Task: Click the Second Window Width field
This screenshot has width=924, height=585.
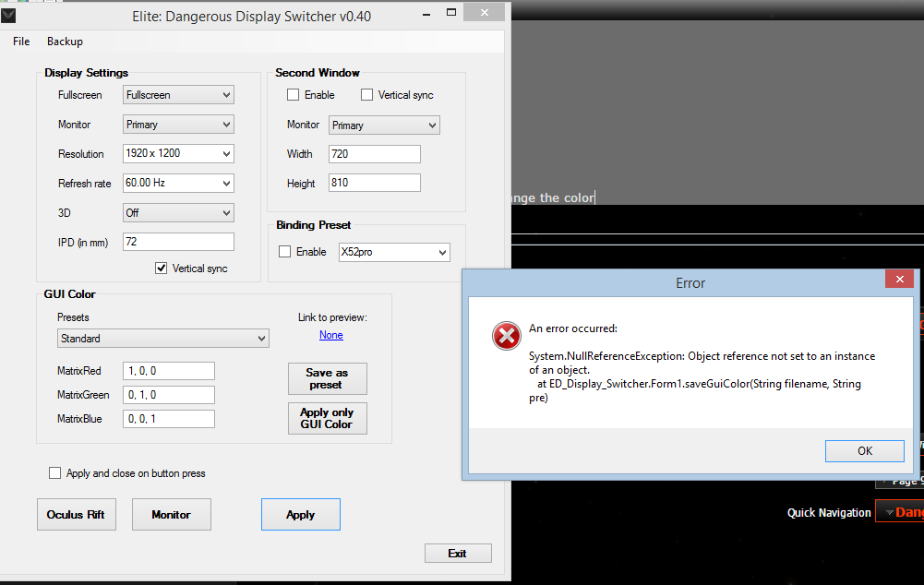Action: (x=375, y=154)
